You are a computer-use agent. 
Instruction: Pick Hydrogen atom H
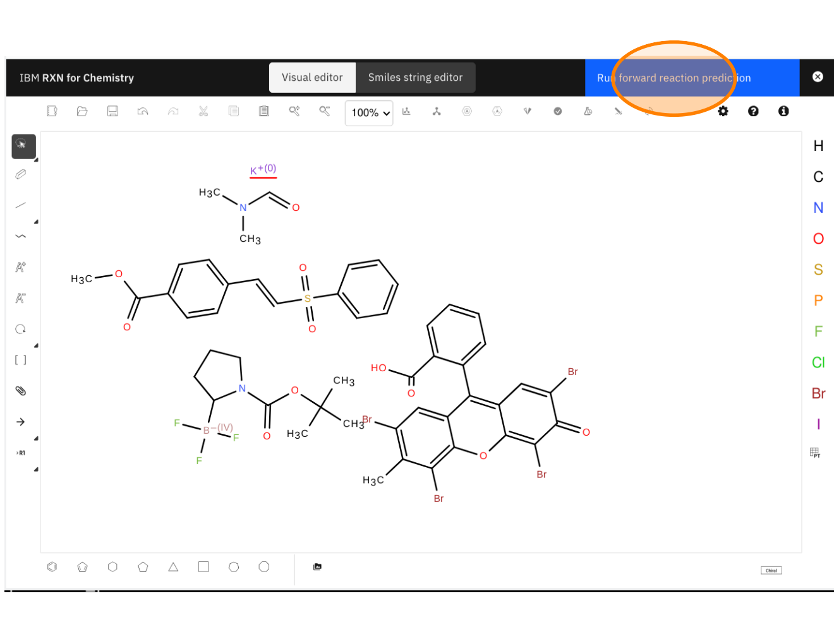point(818,146)
